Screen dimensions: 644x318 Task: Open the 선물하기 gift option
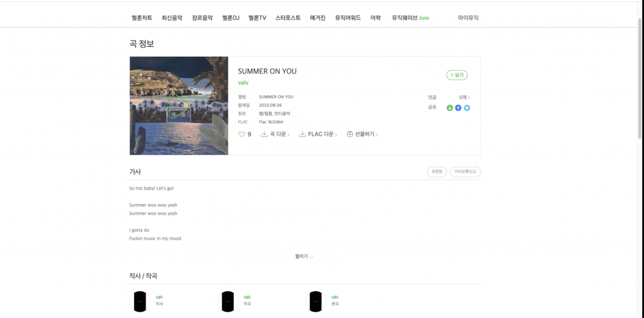(x=362, y=135)
